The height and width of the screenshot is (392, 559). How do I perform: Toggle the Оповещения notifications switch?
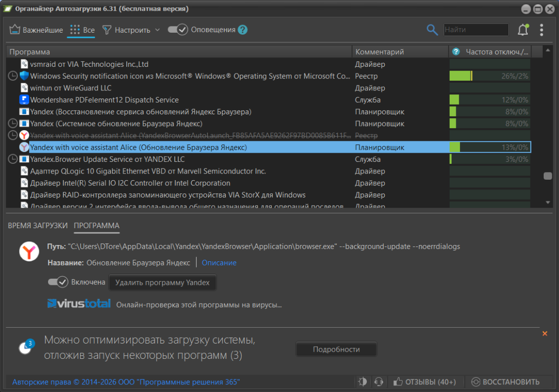pos(177,30)
